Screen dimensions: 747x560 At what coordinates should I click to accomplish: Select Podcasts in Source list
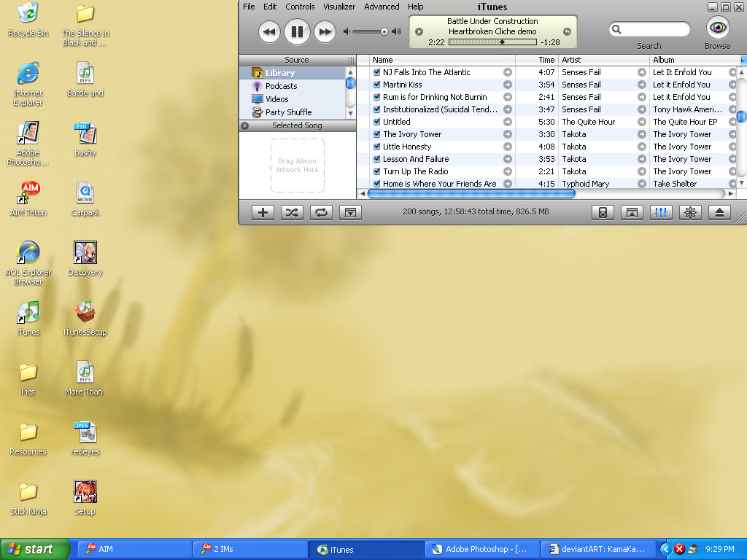tap(292, 86)
